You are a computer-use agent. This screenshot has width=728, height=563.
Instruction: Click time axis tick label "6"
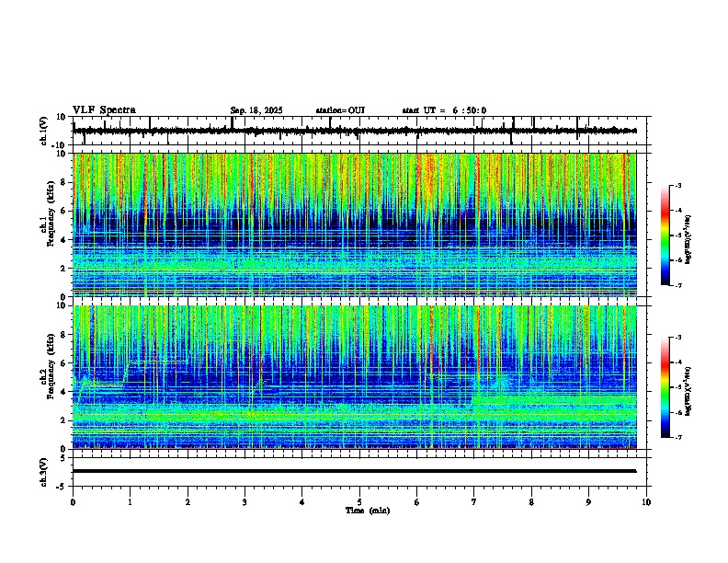coord(417,502)
